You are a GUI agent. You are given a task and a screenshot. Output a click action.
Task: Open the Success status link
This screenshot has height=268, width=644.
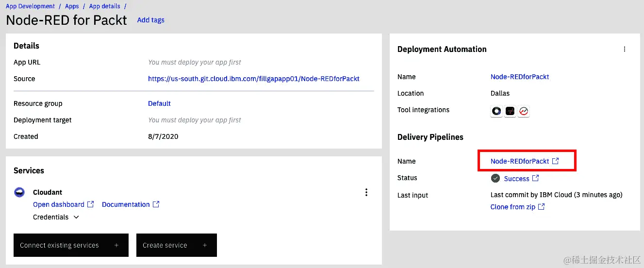(x=521, y=179)
